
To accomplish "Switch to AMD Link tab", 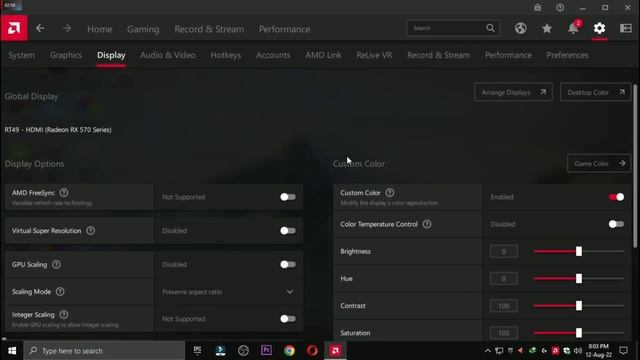I will [x=323, y=55].
